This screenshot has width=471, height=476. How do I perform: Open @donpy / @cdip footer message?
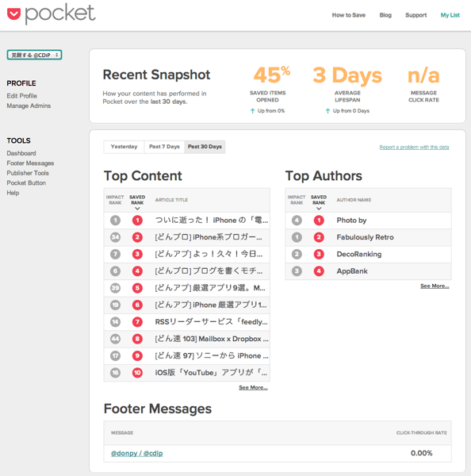coord(137,453)
